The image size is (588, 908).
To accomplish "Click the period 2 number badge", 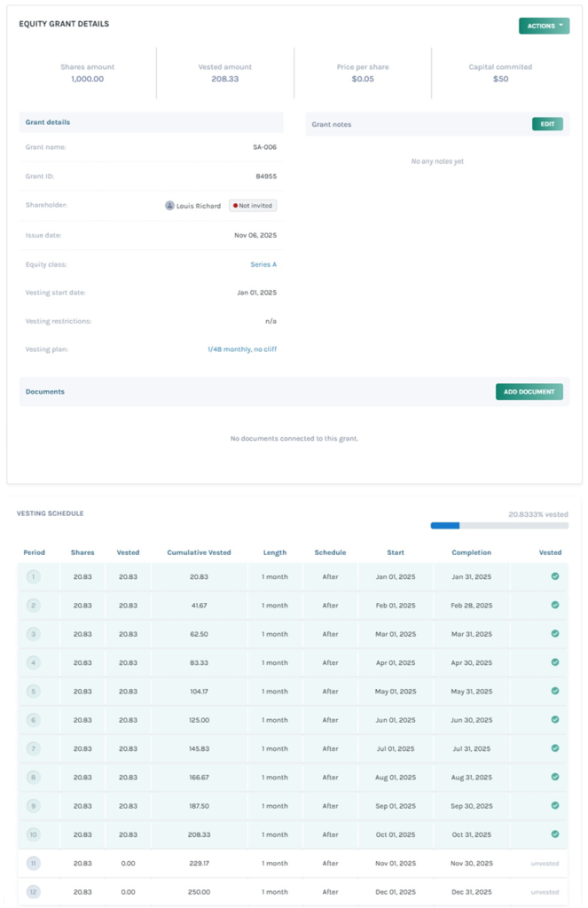I will click(33, 606).
